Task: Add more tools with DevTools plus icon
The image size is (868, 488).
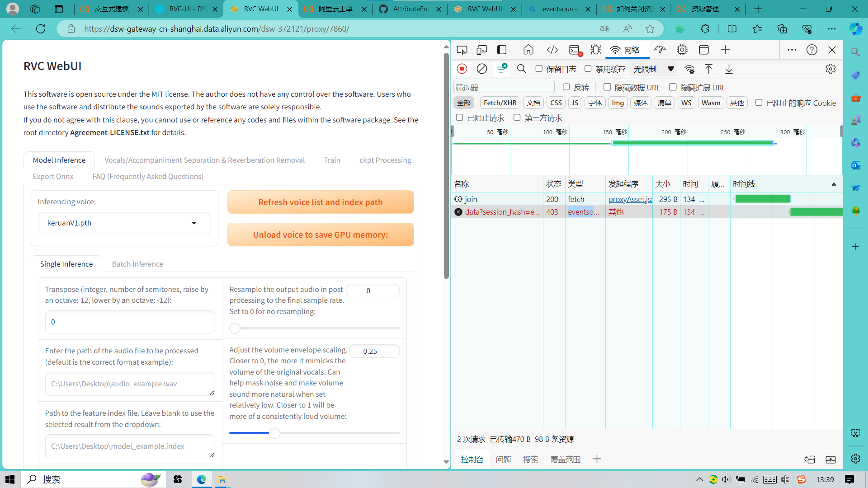Action: pyautogui.click(x=726, y=50)
